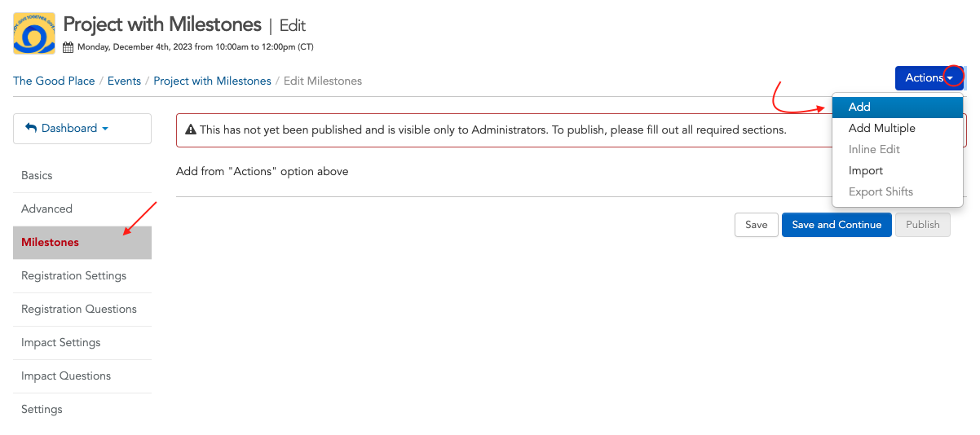Click the Dashboard back arrow icon

31,128
